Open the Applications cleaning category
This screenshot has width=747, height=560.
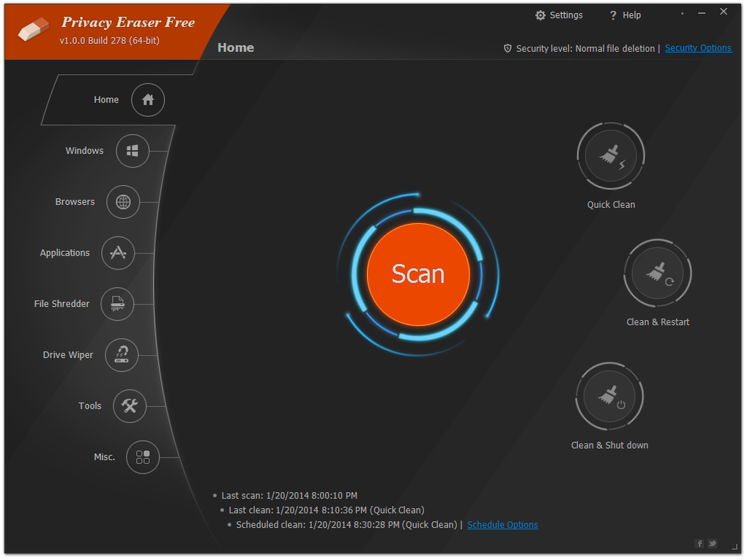point(118,253)
